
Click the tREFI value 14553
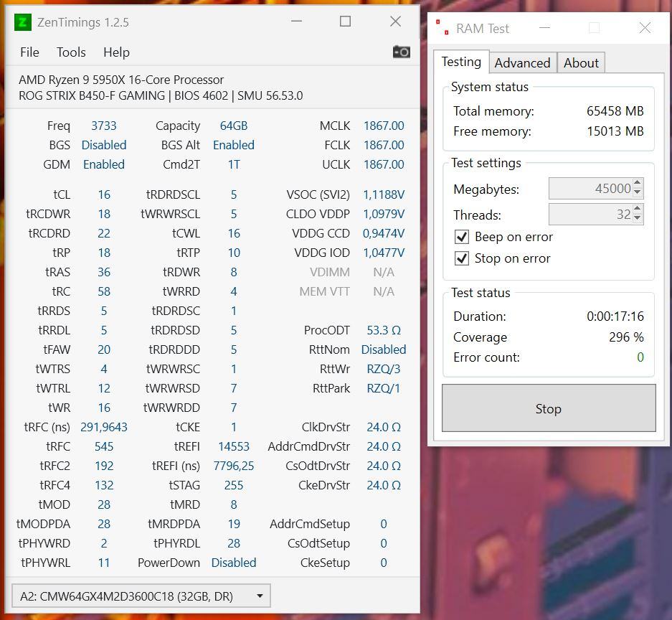[x=234, y=446]
